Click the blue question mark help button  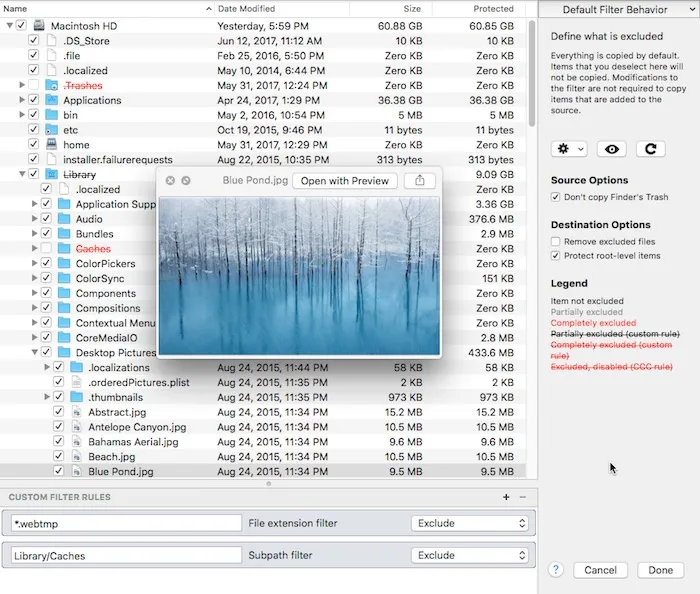[556, 569]
